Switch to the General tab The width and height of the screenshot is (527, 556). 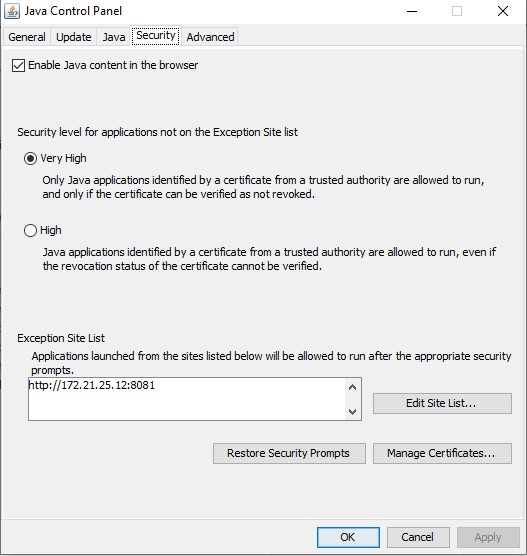(x=27, y=37)
